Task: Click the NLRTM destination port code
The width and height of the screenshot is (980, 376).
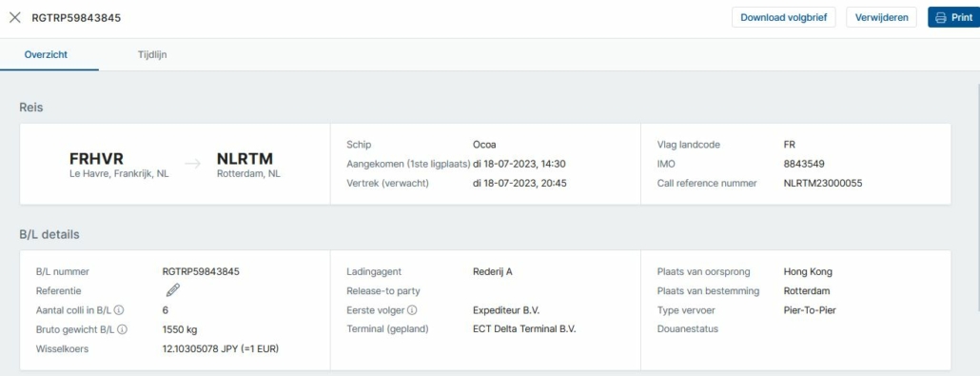Action: (245, 159)
